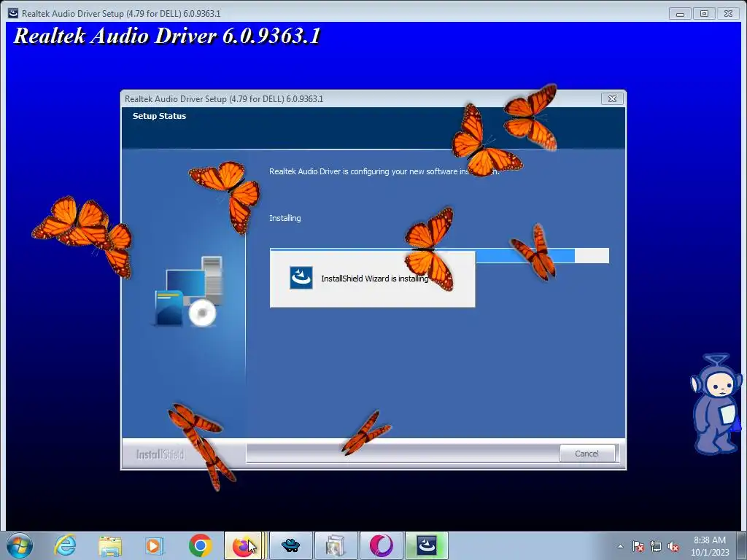The height and width of the screenshot is (560, 747).
Task: Close the inner Realtek Setup Status dialog
Action: click(x=612, y=98)
